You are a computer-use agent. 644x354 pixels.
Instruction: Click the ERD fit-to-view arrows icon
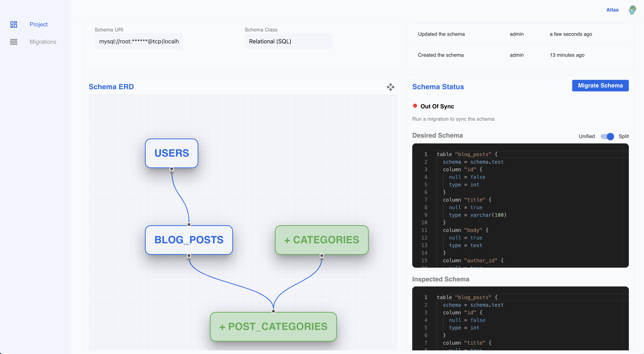click(391, 87)
